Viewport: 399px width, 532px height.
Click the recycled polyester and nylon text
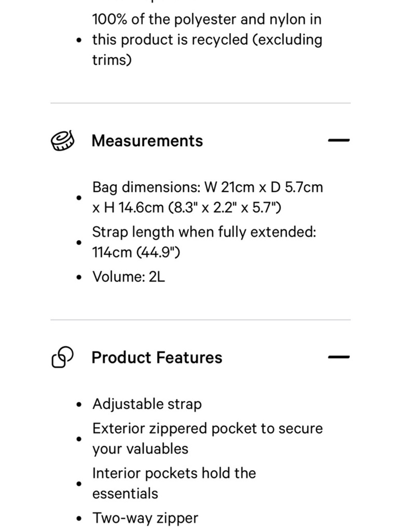point(207,40)
